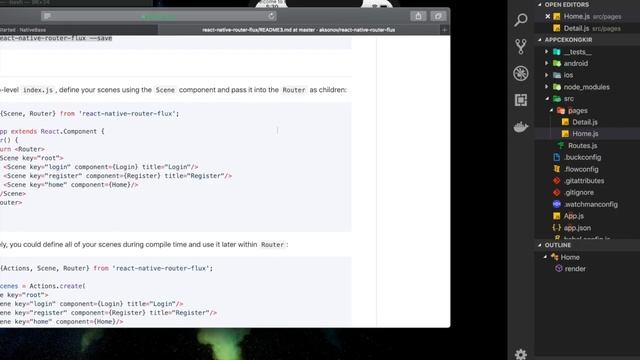Switch to the Started · NativeBase tab

click(78, 29)
